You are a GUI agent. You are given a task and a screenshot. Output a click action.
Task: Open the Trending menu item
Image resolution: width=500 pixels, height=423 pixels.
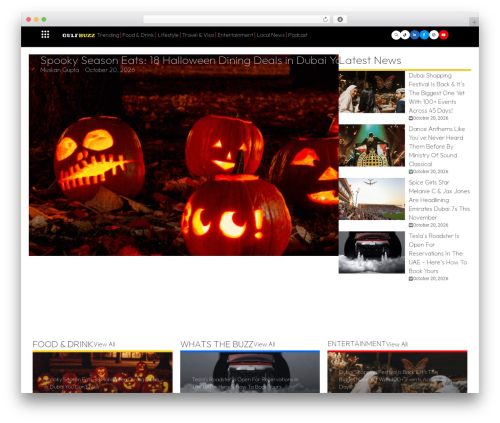pyautogui.click(x=108, y=35)
